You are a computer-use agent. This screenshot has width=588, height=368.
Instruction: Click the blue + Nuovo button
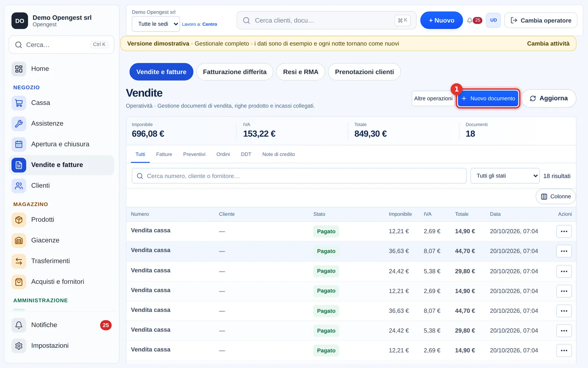tap(441, 20)
